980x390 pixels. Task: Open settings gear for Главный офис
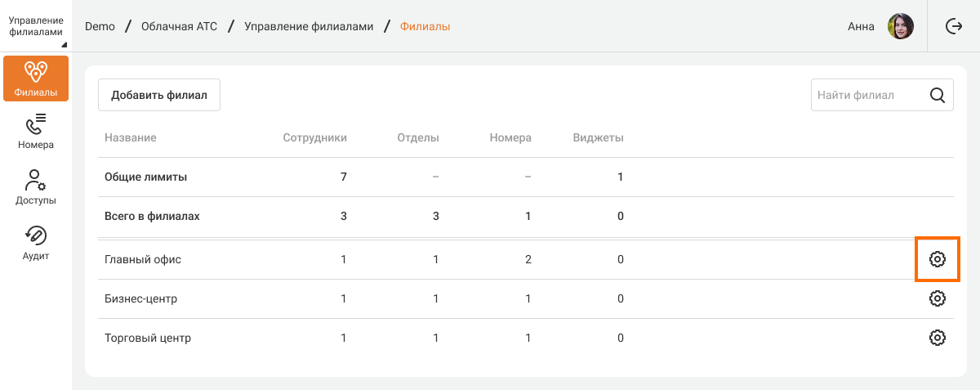(937, 259)
